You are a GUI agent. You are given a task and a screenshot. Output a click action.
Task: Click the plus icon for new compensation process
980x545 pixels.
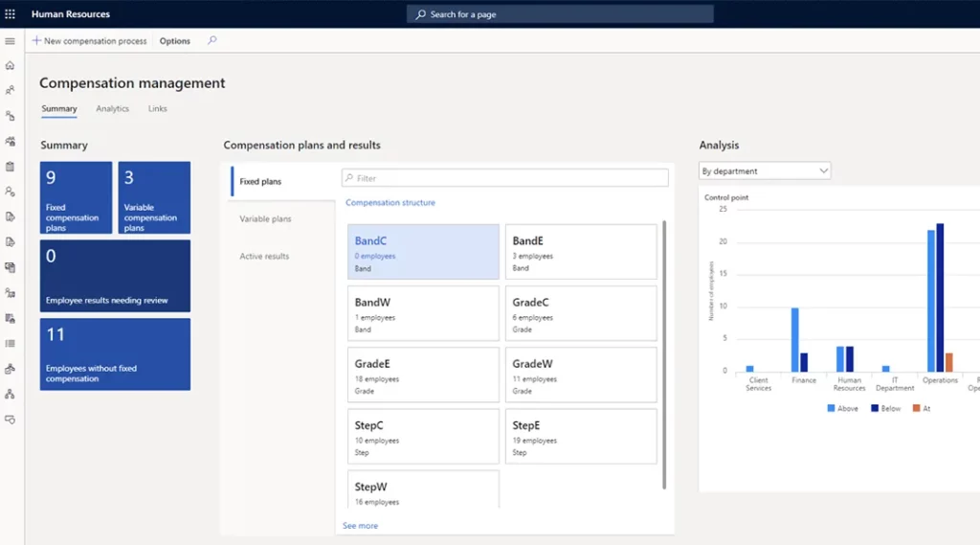point(36,40)
